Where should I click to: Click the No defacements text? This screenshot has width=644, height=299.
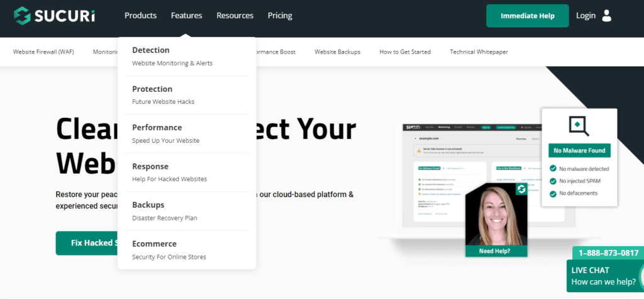(x=579, y=193)
